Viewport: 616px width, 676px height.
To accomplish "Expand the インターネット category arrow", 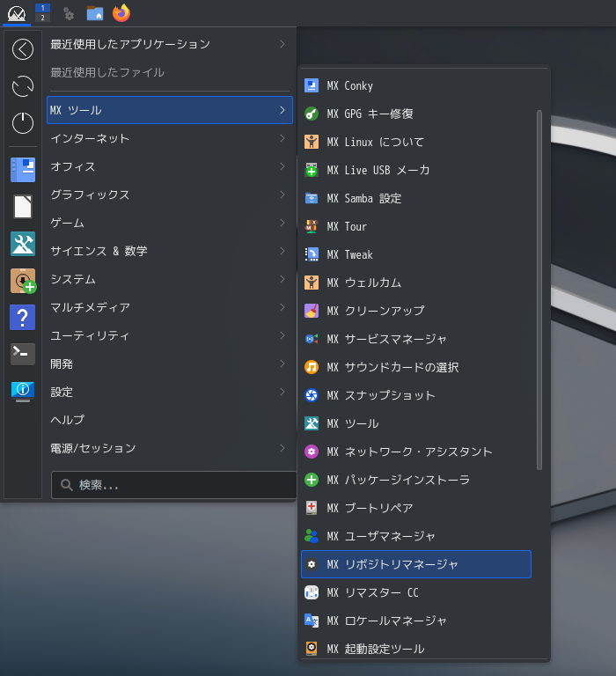I will pos(282,138).
